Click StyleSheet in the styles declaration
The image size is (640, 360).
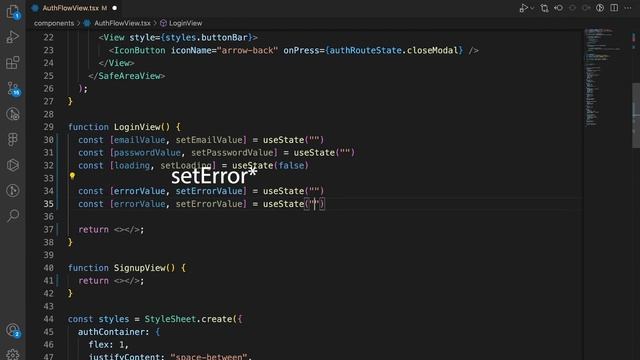tap(170, 319)
